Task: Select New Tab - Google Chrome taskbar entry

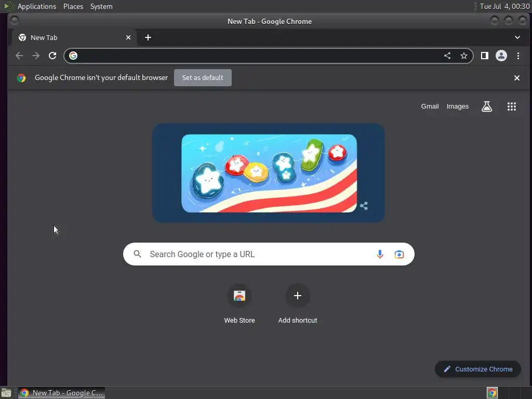Action: (x=62, y=393)
